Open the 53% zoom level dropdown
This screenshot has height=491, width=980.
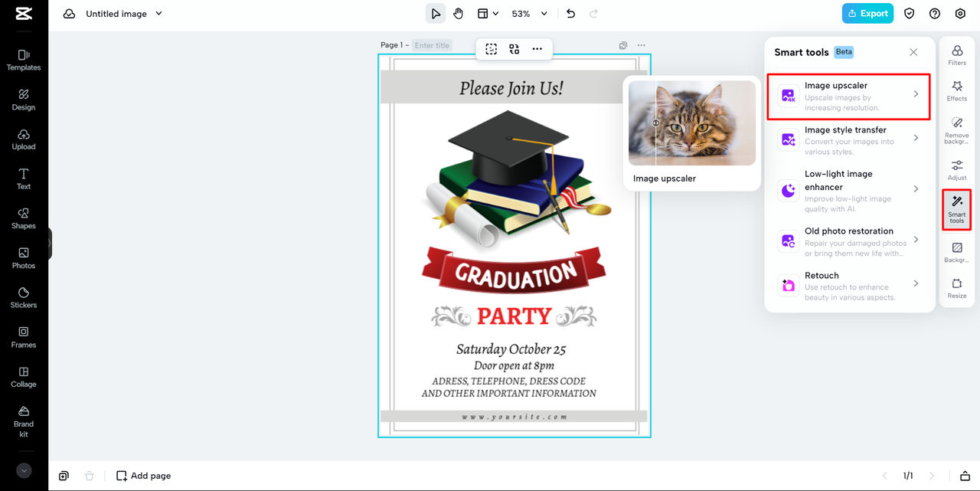coord(530,14)
